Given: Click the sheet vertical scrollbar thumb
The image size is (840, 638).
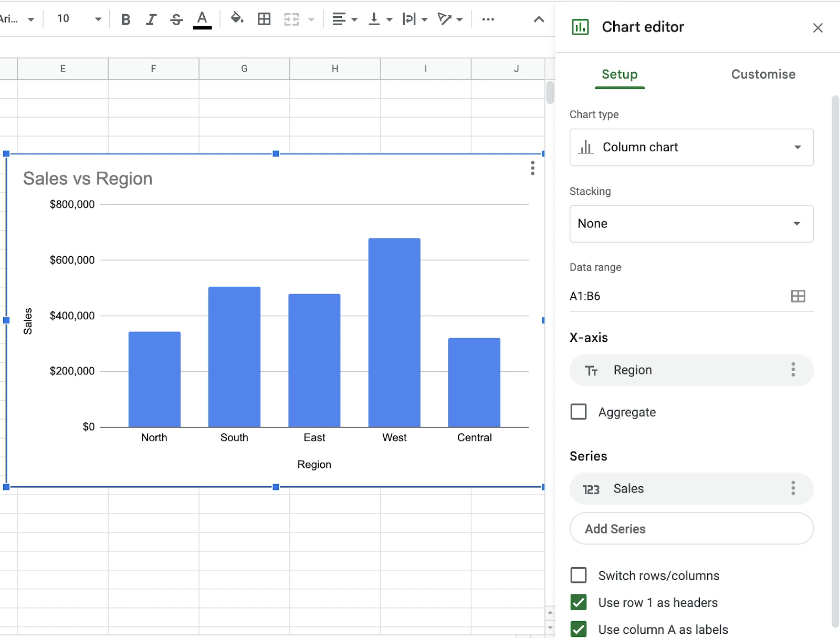Looking at the screenshot, I should click(550, 92).
